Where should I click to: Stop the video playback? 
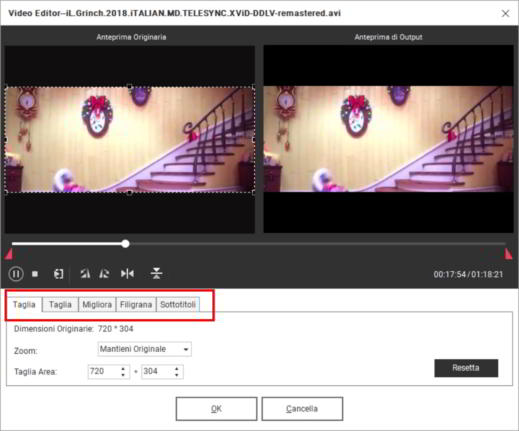point(35,274)
